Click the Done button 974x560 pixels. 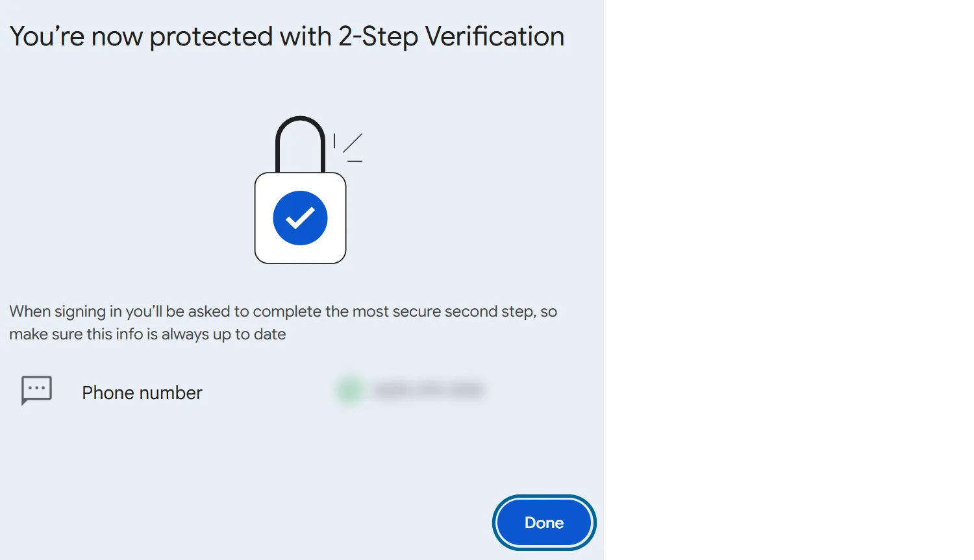[544, 522]
